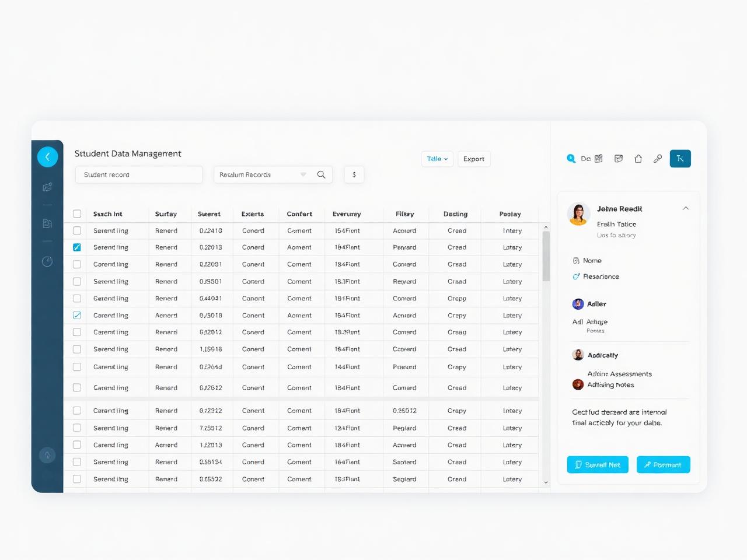Open the Adbine Assessments link
This screenshot has width=747, height=560.
(x=620, y=374)
